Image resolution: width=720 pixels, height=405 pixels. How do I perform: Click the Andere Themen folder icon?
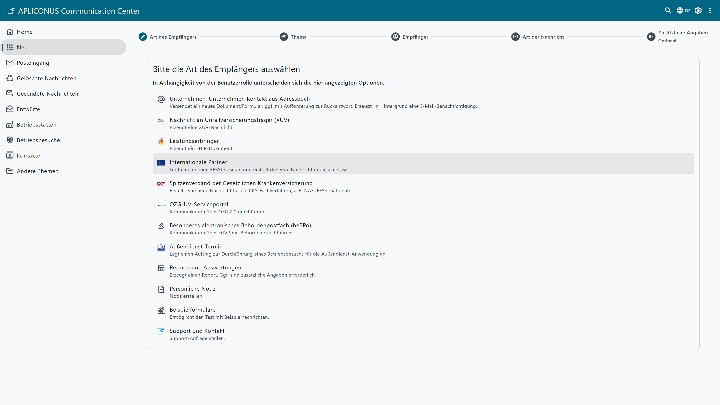pyautogui.click(x=10, y=171)
